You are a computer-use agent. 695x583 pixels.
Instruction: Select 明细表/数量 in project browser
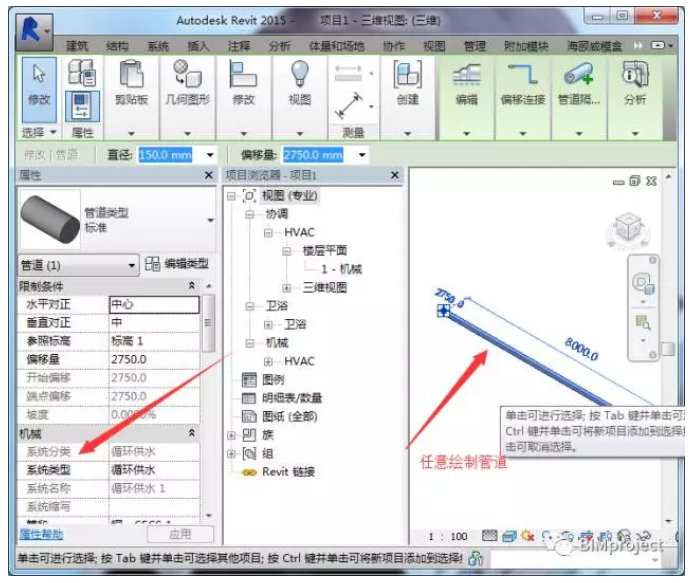point(292,398)
